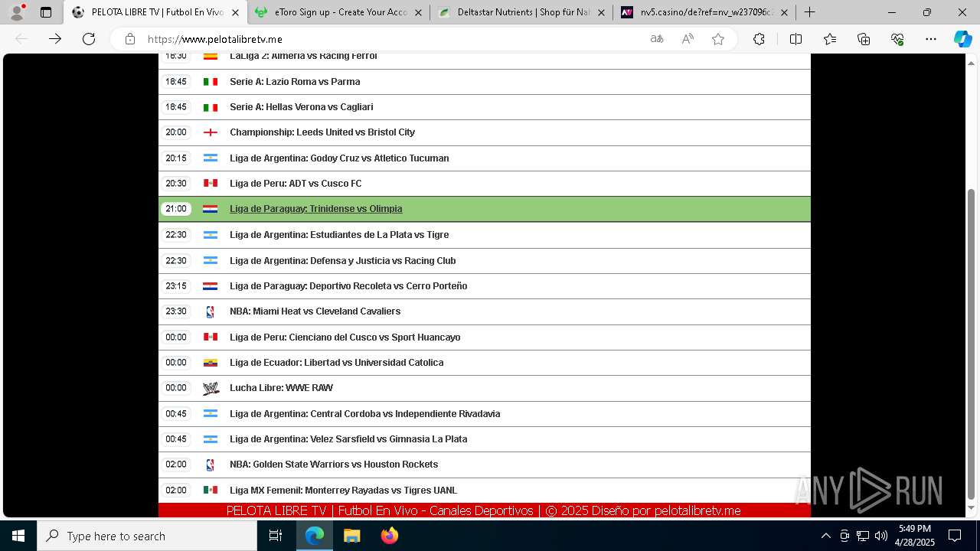Image resolution: width=980 pixels, height=551 pixels.
Task: Open Serie A: Hellas Verona vs Cagliari
Action: coord(302,107)
